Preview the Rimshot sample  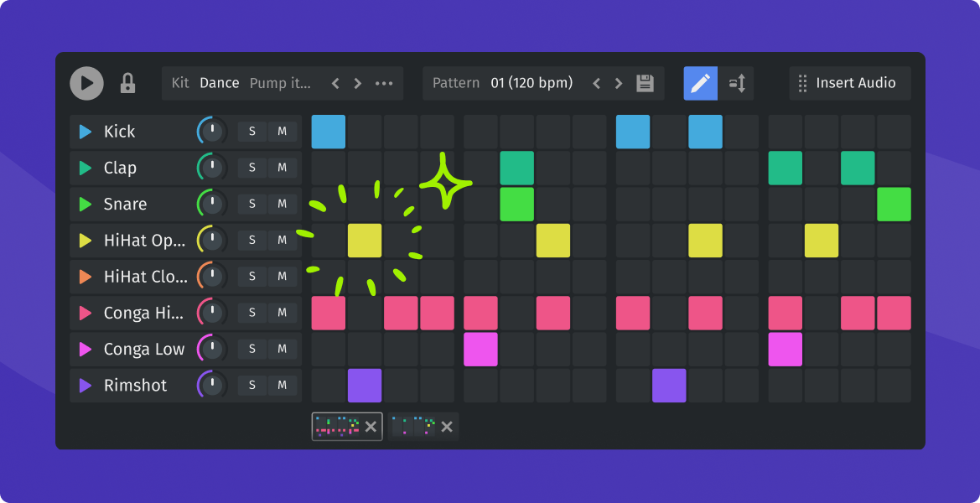[x=86, y=386]
